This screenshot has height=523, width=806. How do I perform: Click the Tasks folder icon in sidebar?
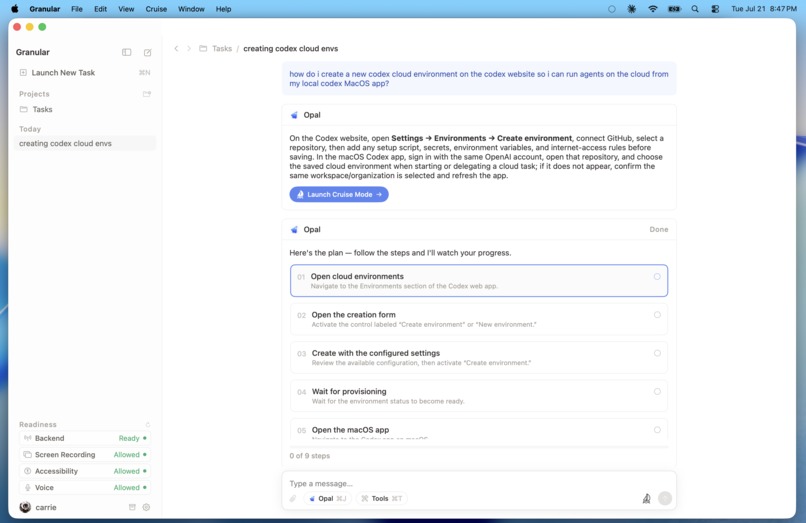(24, 109)
